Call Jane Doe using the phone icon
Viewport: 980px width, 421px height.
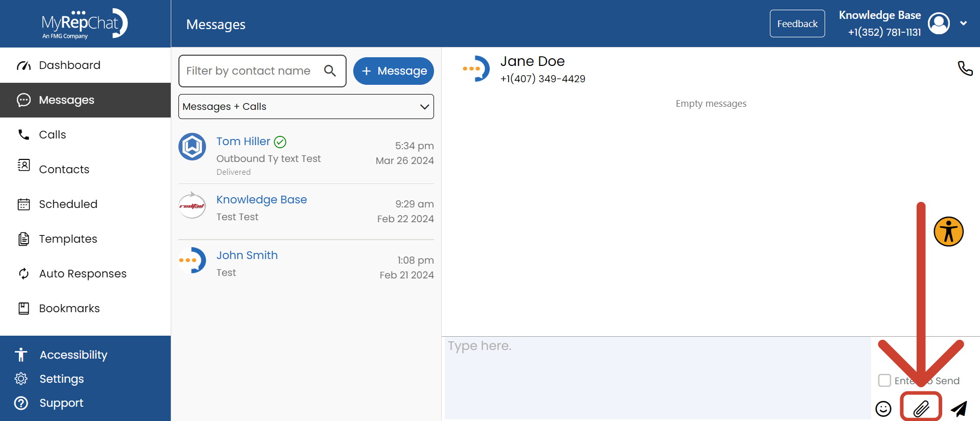[965, 68]
